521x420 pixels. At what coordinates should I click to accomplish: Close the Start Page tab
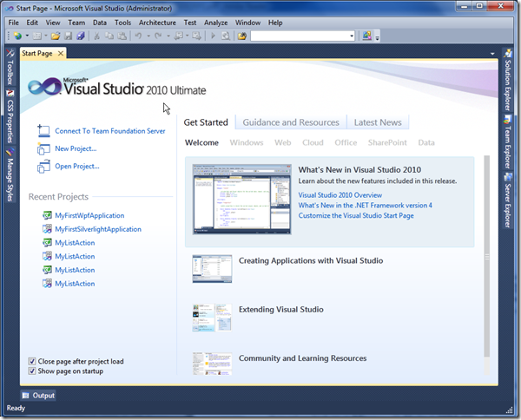(61, 53)
